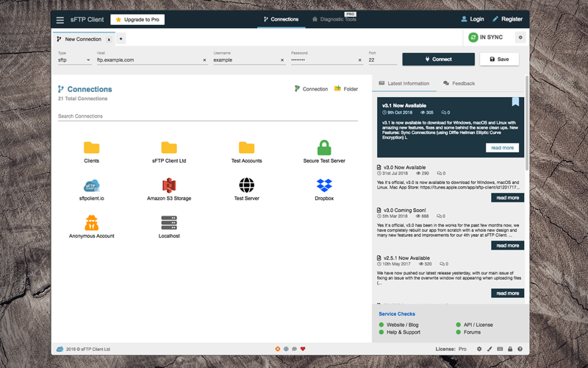Toggle the IN SYNC status indicator
Screen dimensions: 588x368
(x=485, y=38)
